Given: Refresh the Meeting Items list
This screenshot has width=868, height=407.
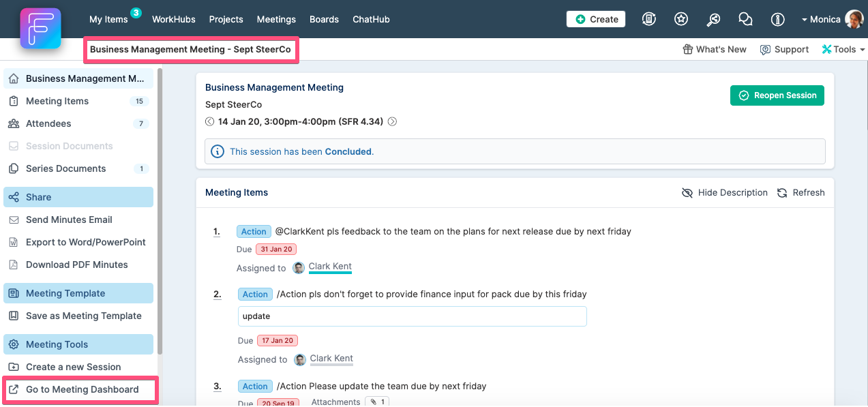Looking at the screenshot, I should 801,193.
